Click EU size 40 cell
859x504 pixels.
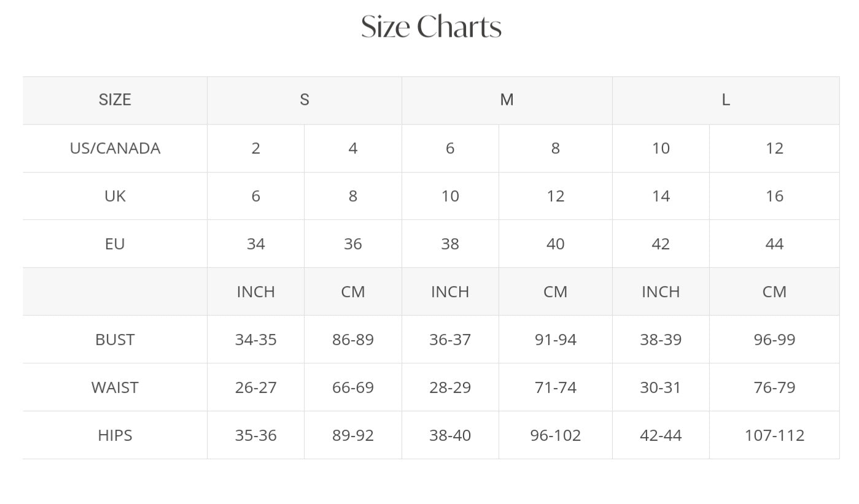pyautogui.click(x=555, y=244)
